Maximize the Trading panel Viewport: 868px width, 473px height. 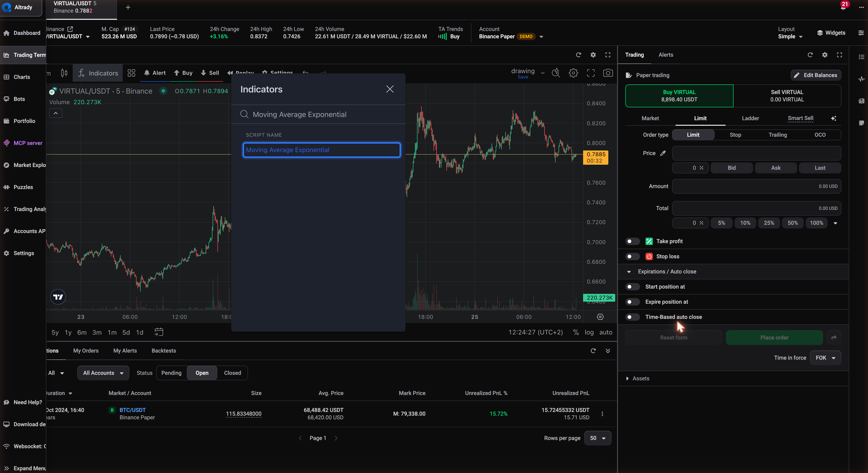click(839, 55)
